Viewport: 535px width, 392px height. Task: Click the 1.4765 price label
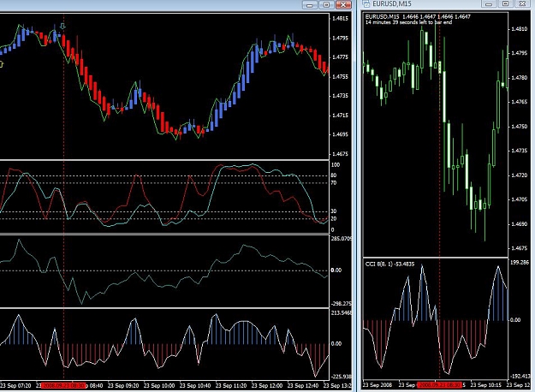click(x=519, y=102)
